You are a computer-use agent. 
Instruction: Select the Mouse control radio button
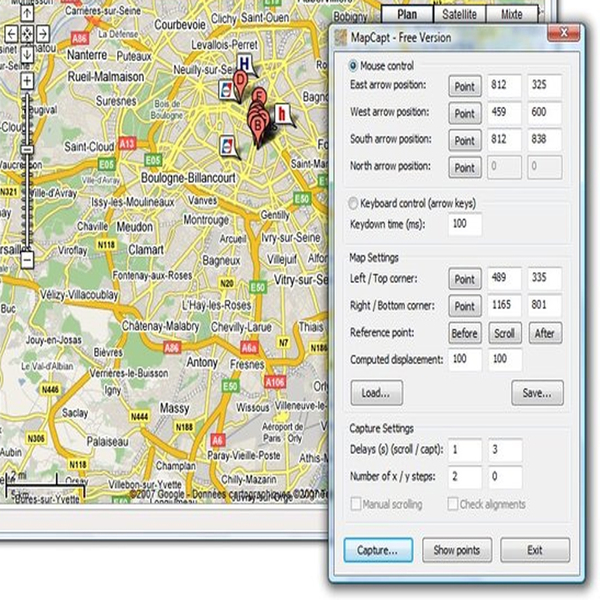click(x=353, y=66)
